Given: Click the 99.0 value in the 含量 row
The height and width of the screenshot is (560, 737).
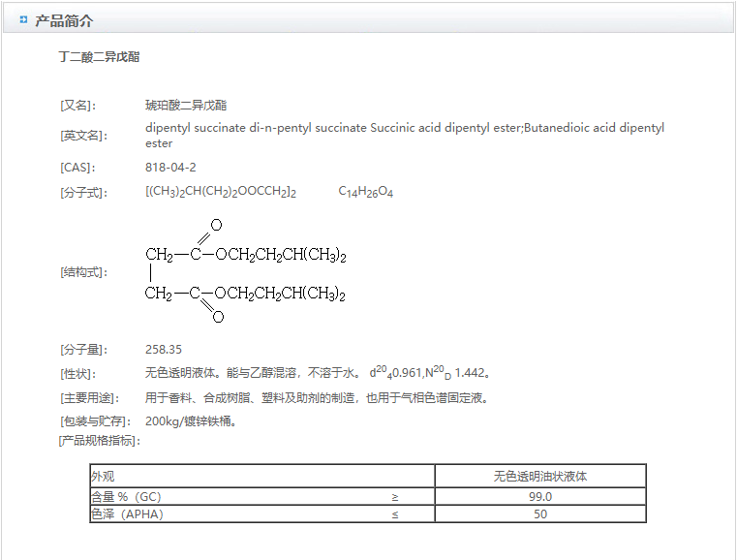Looking at the screenshot, I should tap(539, 497).
